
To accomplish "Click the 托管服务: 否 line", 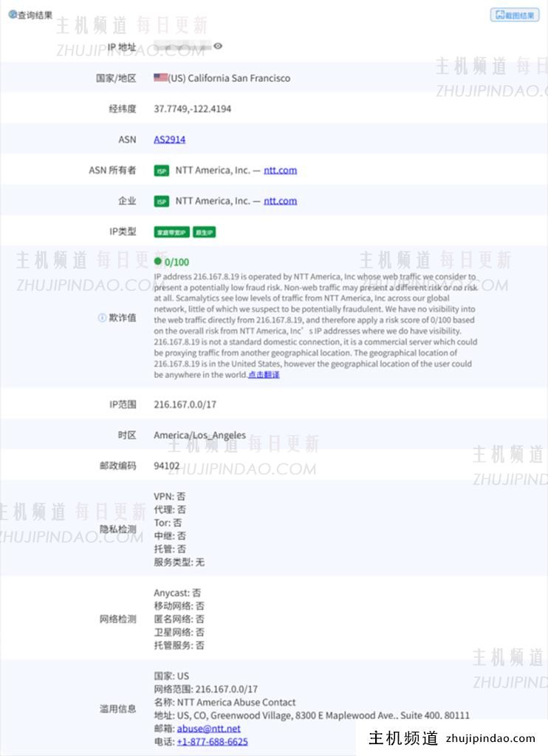I will coord(179,645).
